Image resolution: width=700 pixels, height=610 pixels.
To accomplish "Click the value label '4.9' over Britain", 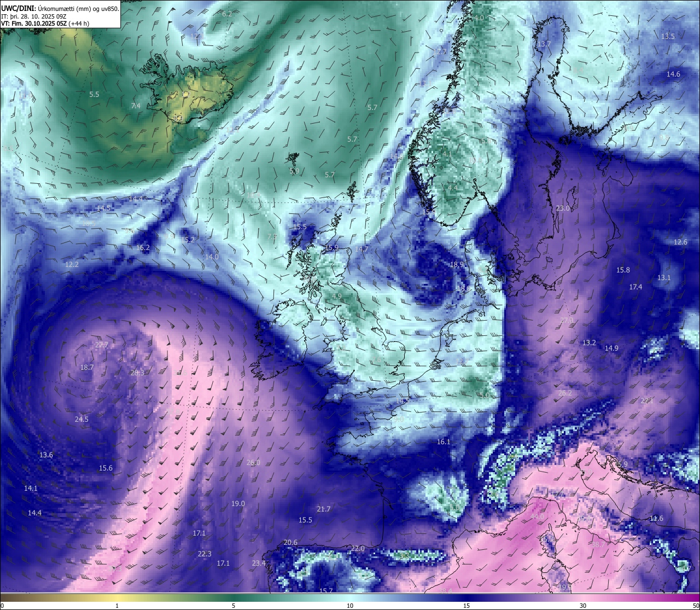I will (x=337, y=296).
